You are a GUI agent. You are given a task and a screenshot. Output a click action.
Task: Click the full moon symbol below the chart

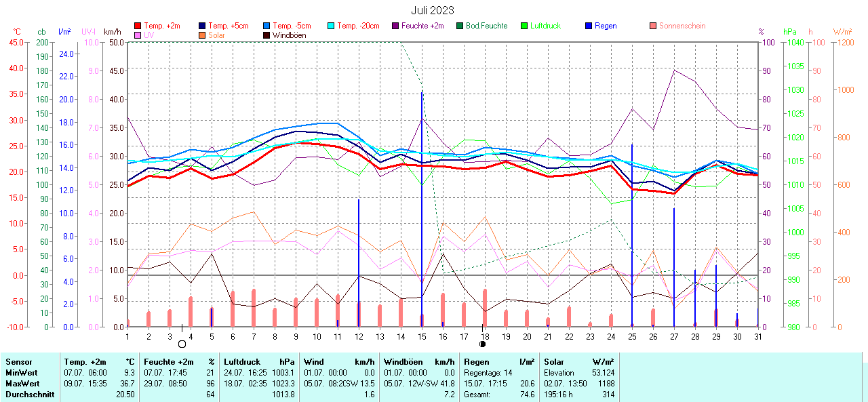pos(182,344)
